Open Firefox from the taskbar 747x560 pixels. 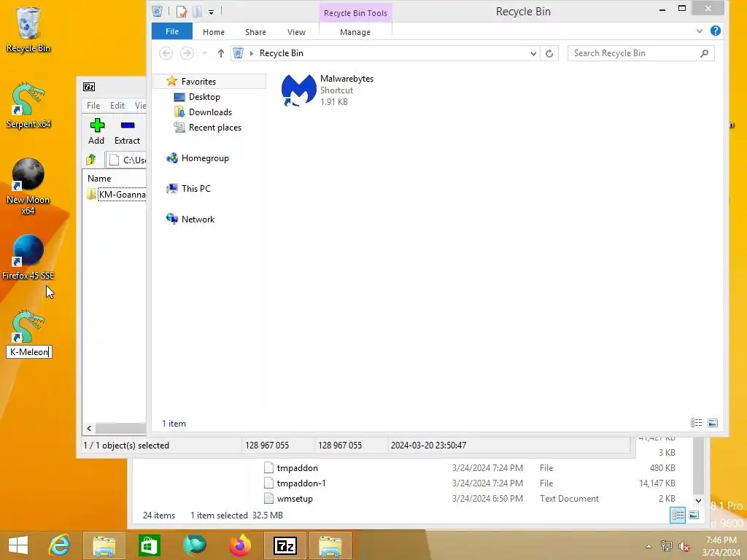coord(239,545)
